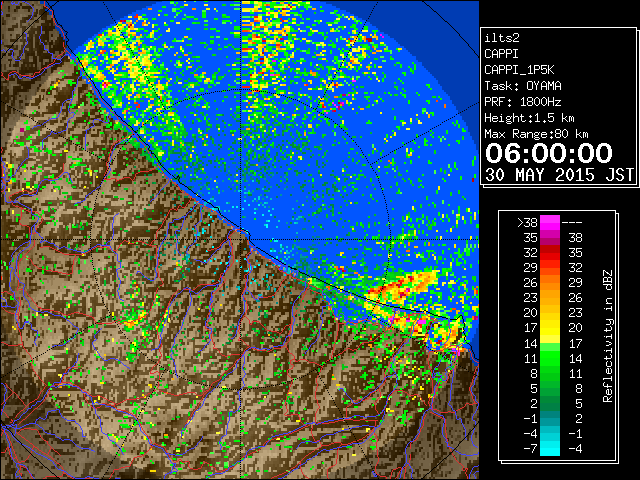Click the magenta >38 dBZ legend swatch
Screen dimensions: 640x480
coord(550,222)
